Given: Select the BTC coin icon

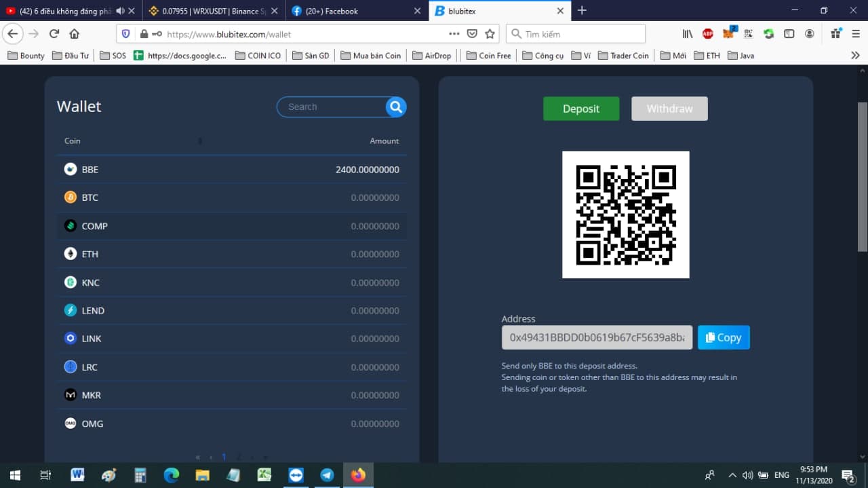Looking at the screenshot, I should pos(71,198).
